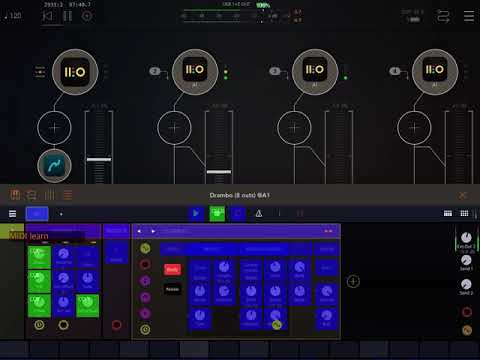Click the second channel's volume fader handle

219,172
